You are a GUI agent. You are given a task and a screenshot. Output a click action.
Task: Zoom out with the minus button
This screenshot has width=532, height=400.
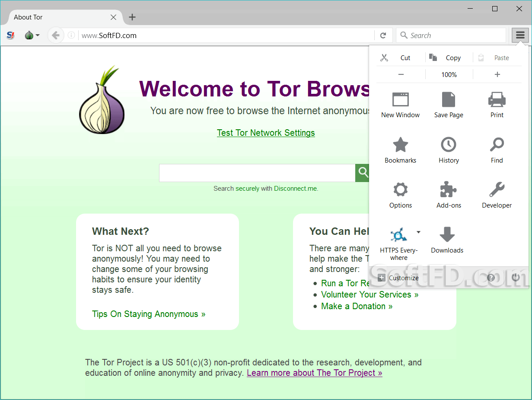point(401,74)
